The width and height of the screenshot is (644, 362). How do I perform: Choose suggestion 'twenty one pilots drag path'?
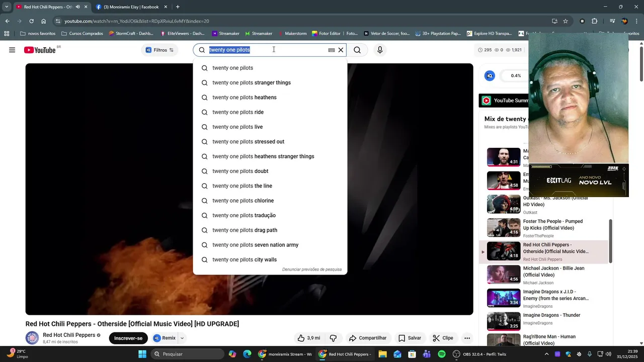tap(270, 230)
